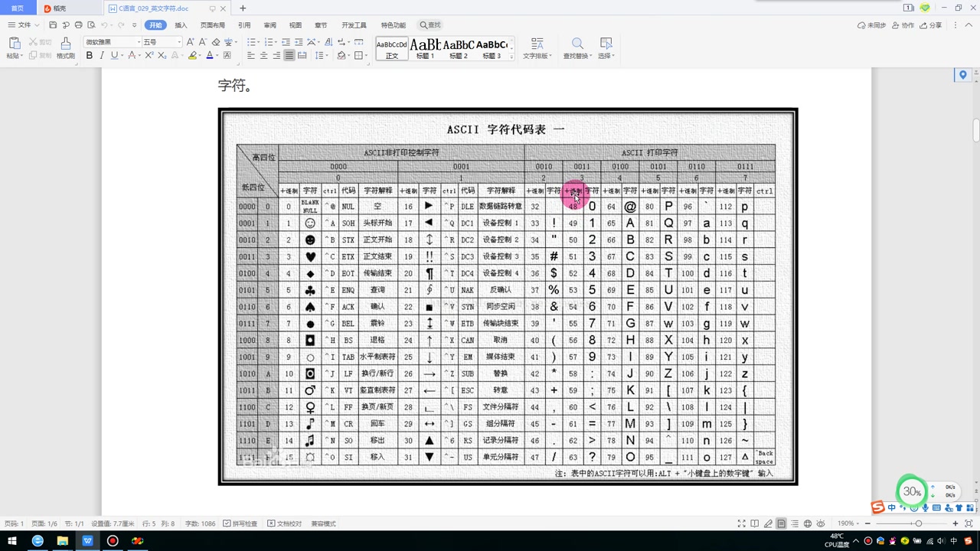Click the Undo arrow icon
This screenshot has width=980, height=551.
point(104,24)
